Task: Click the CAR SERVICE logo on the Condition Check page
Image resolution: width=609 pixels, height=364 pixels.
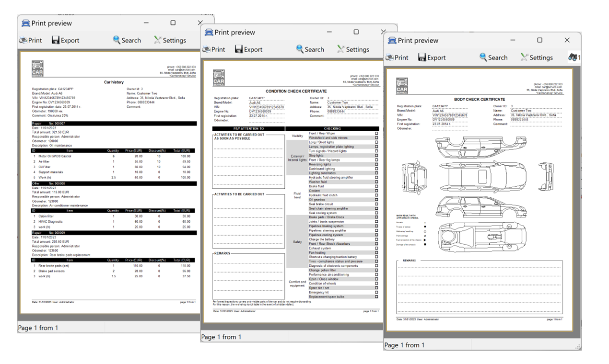Action: click(219, 78)
